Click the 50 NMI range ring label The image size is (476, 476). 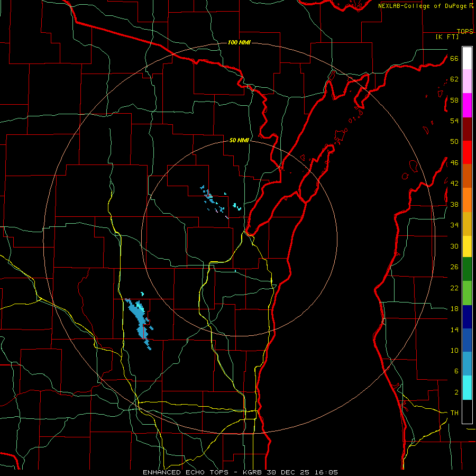(239, 140)
